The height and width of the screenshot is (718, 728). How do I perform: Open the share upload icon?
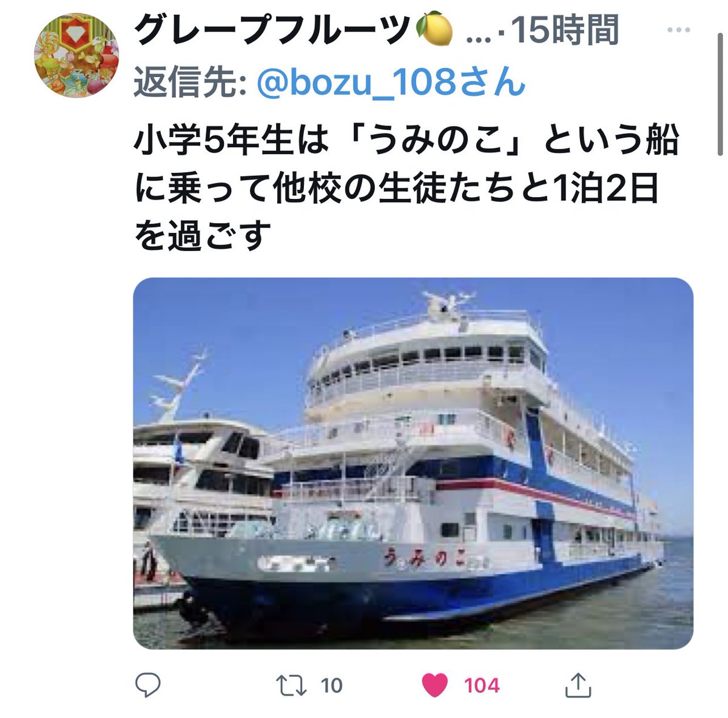578,685
